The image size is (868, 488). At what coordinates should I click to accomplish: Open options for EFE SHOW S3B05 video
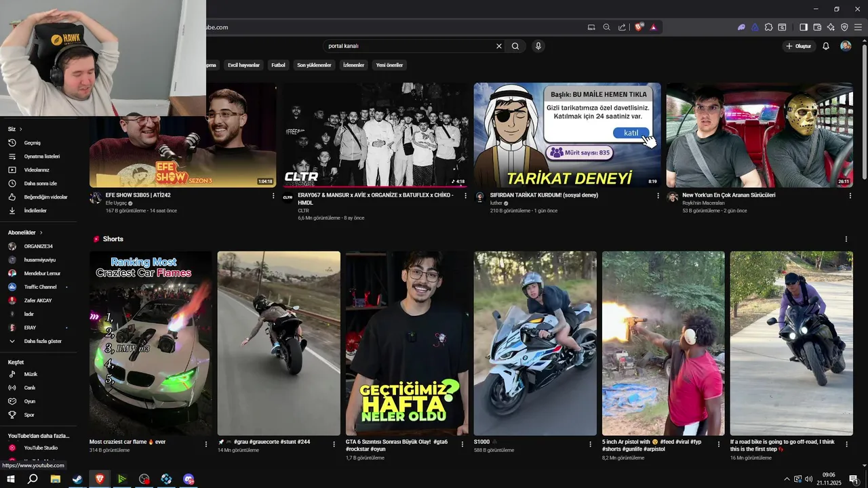[273, 196]
